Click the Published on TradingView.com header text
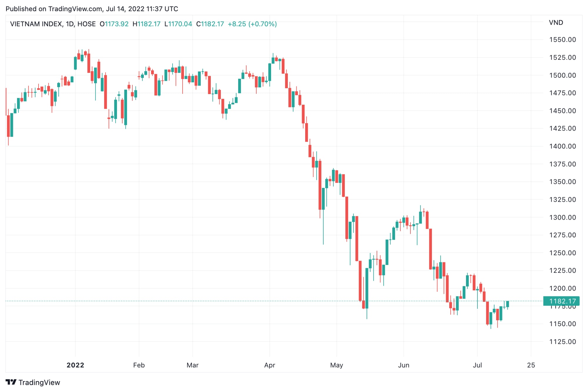The width and height of the screenshot is (588, 392). pos(92,9)
